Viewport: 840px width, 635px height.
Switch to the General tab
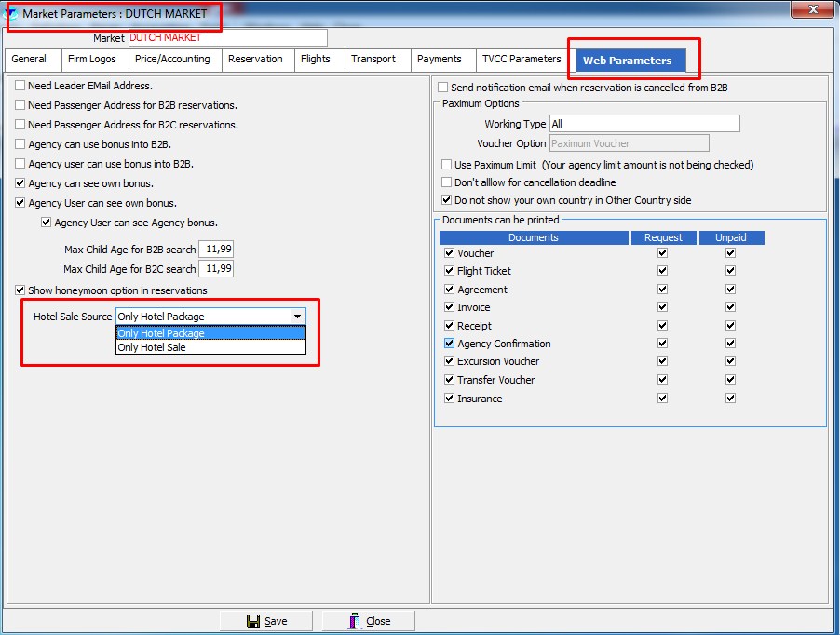pos(29,59)
